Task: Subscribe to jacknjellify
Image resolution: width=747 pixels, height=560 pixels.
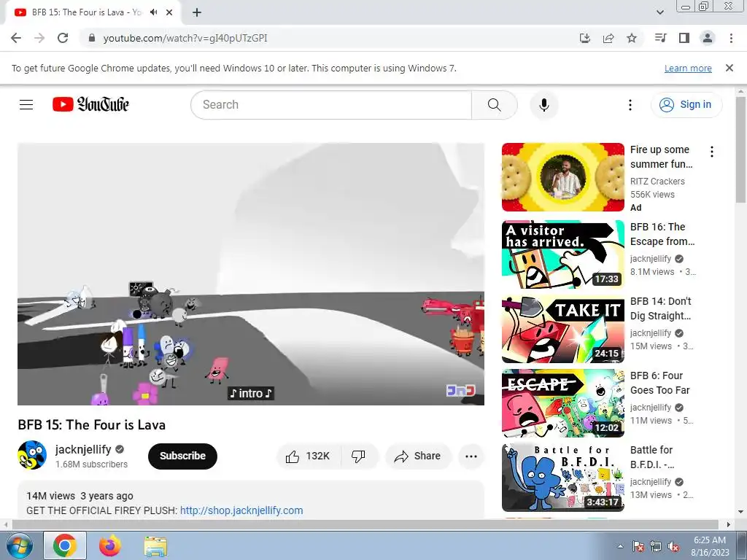Action: [x=182, y=456]
